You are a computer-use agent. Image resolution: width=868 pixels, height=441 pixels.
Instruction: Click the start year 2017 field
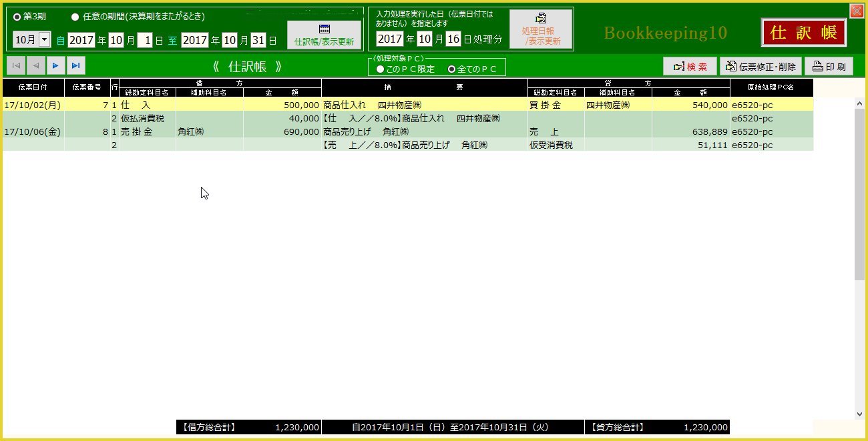point(81,40)
